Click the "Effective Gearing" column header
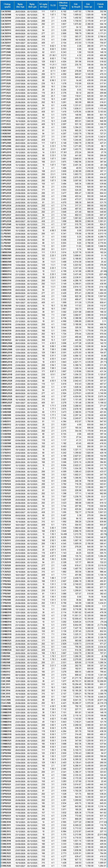 pos(63,5)
